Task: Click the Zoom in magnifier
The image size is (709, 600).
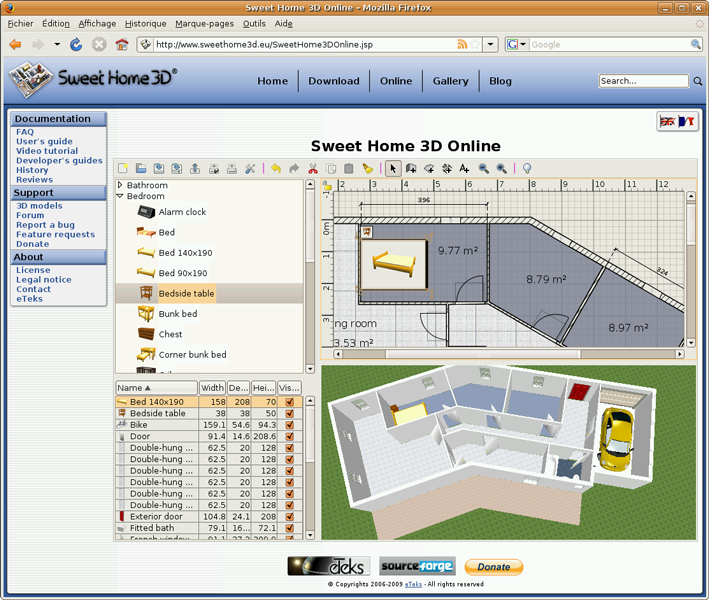Action: tap(501, 169)
